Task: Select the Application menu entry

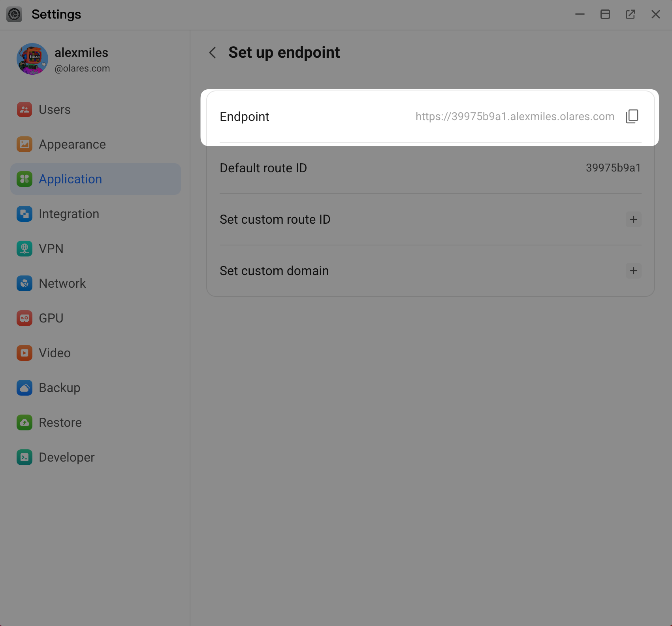Action: (70, 179)
